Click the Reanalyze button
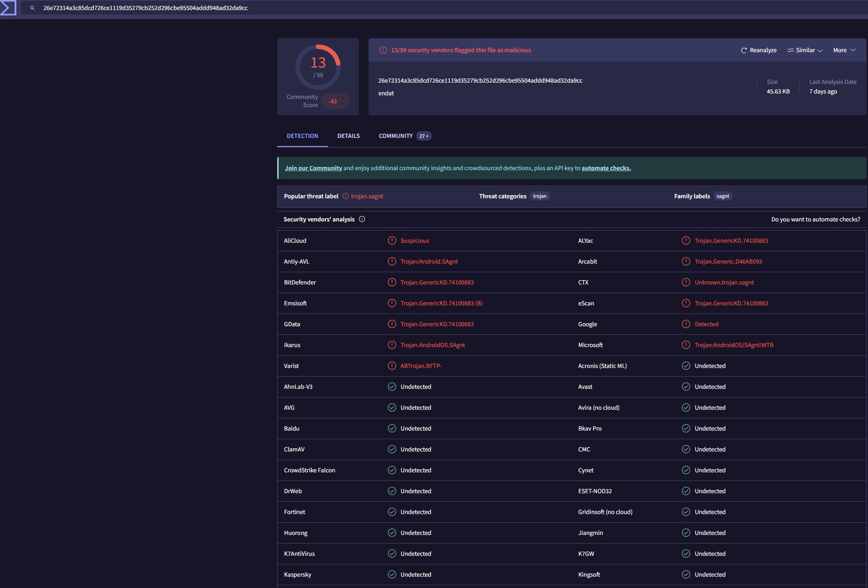Image resolution: width=868 pixels, height=588 pixels. coord(759,50)
